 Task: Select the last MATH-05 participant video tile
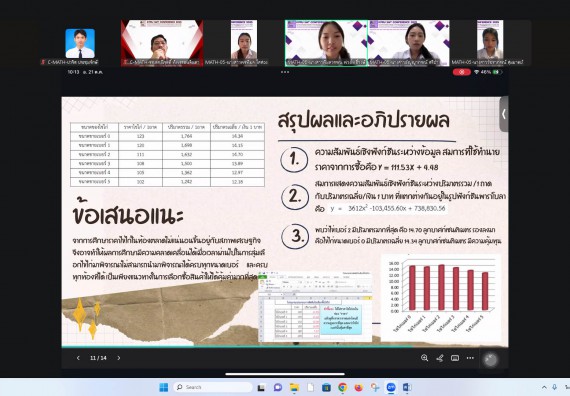[490, 43]
